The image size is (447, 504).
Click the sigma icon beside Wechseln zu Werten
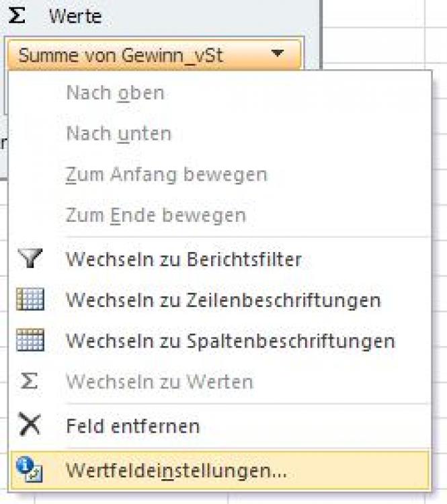(x=30, y=382)
